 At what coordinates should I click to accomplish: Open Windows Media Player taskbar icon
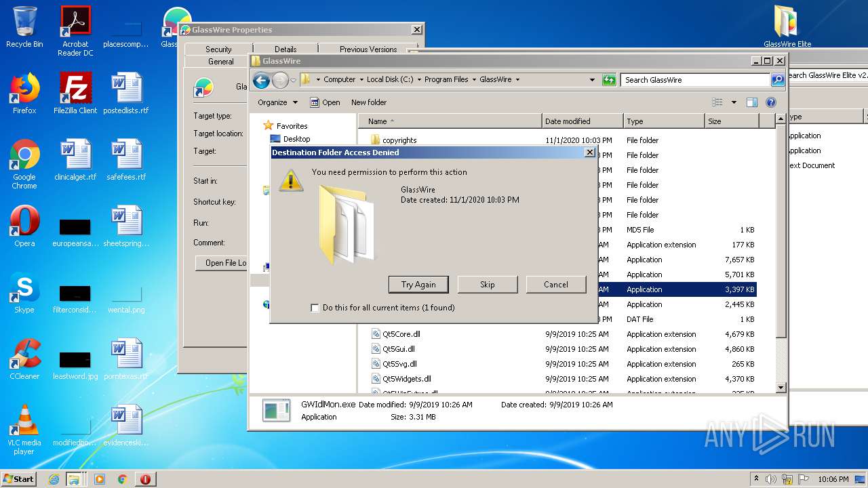click(x=100, y=479)
